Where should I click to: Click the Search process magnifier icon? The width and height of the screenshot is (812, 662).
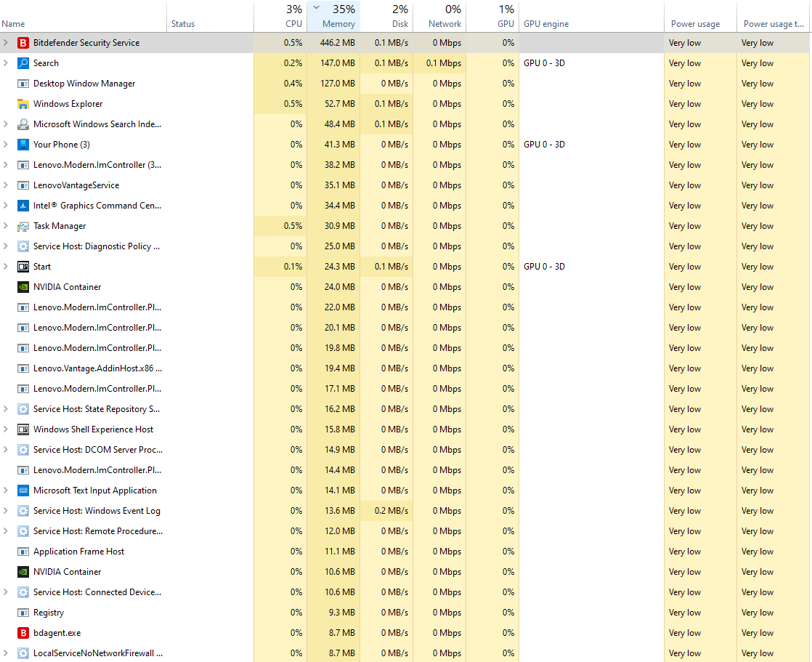tap(23, 63)
